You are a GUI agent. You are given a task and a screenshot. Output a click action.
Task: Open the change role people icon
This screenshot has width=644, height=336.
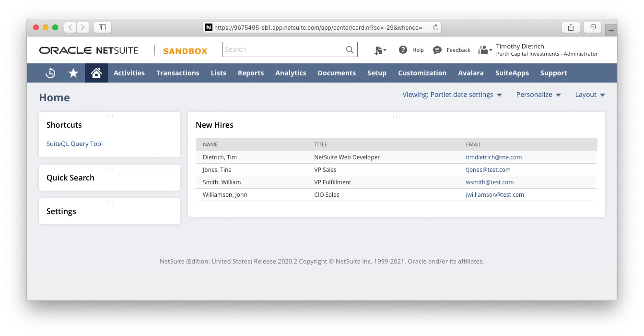pyautogui.click(x=485, y=50)
